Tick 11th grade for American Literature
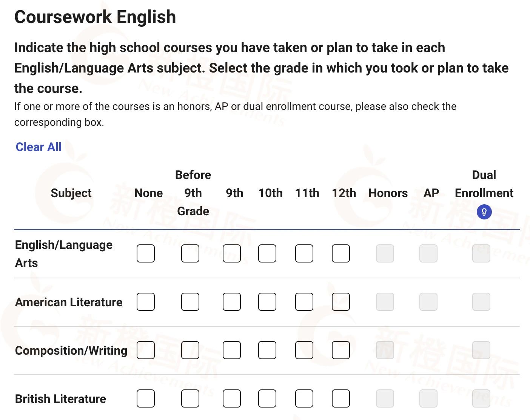The image size is (530, 420). 304,302
